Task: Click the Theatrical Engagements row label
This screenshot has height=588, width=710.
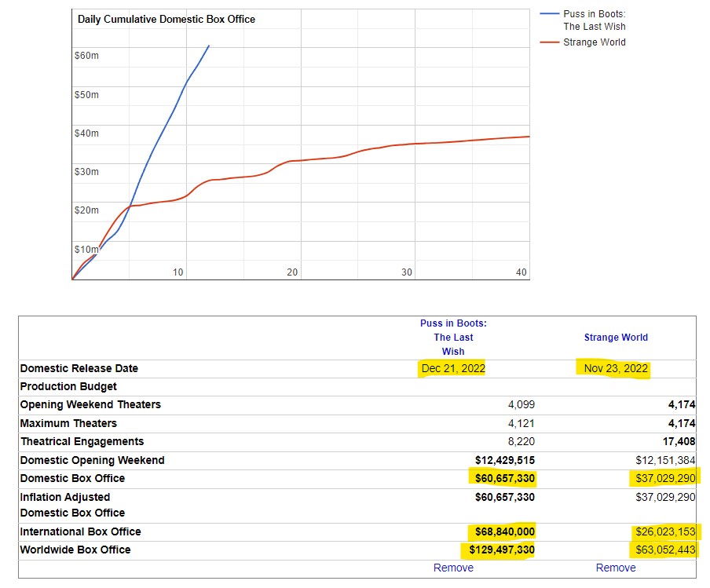Action: pyautogui.click(x=82, y=441)
